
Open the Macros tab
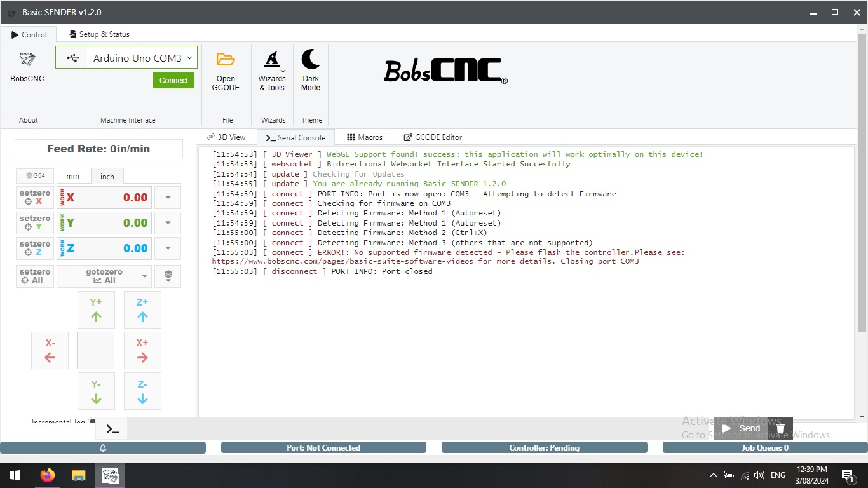(365, 137)
